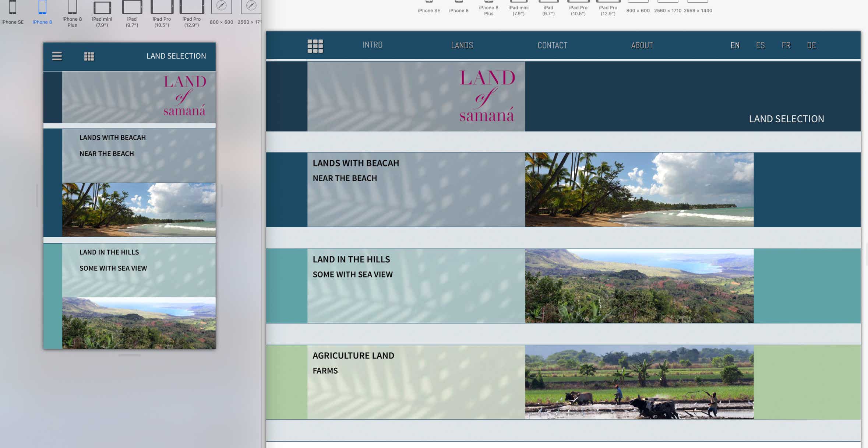This screenshot has height=448, width=868.
Task: Click 'SOME WITH SEA VIEW' text on desktop site
Action: [353, 274]
